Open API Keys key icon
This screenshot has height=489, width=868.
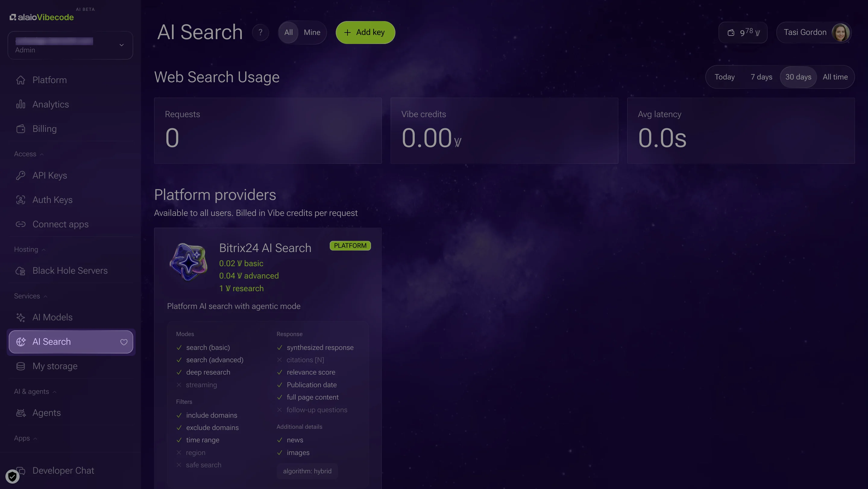pyautogui.click(x=20, y=175)
